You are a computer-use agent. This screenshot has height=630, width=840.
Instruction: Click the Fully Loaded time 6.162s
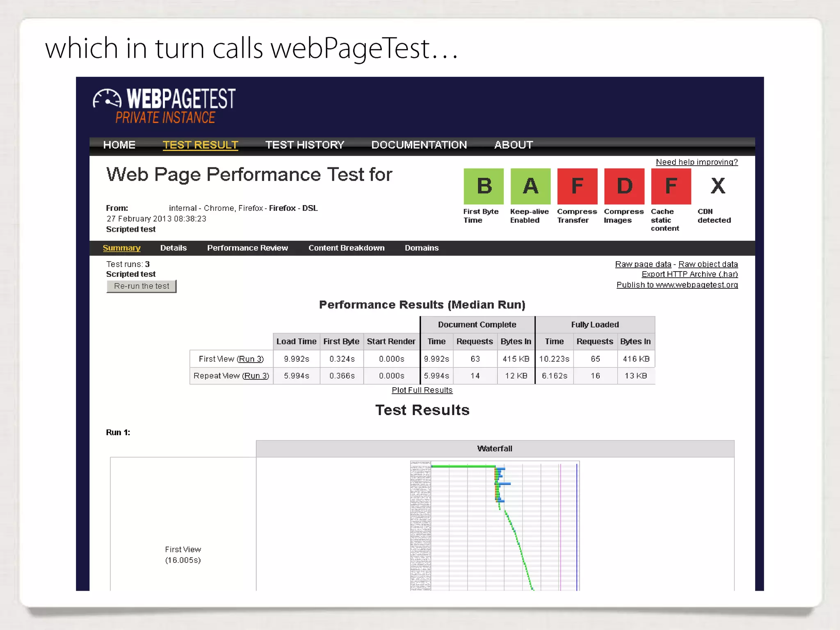555,376
